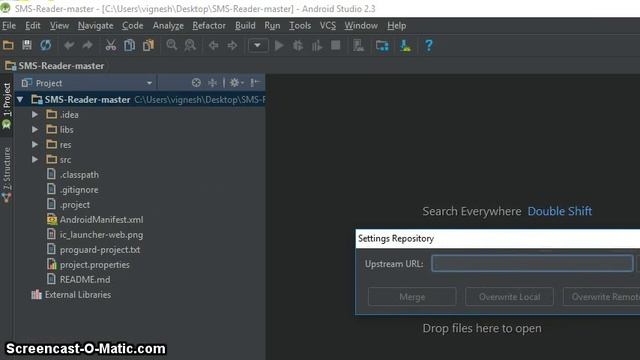Click the Run play icon
The image size is (640, 360).
279,45
